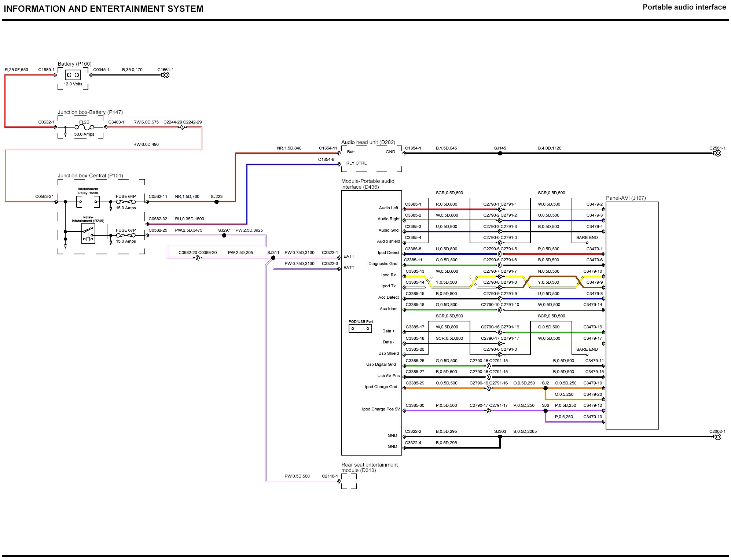This screenshot has height=560, width=731.
Task: Click the Portable audio interface page title
Action: [684, 7]
